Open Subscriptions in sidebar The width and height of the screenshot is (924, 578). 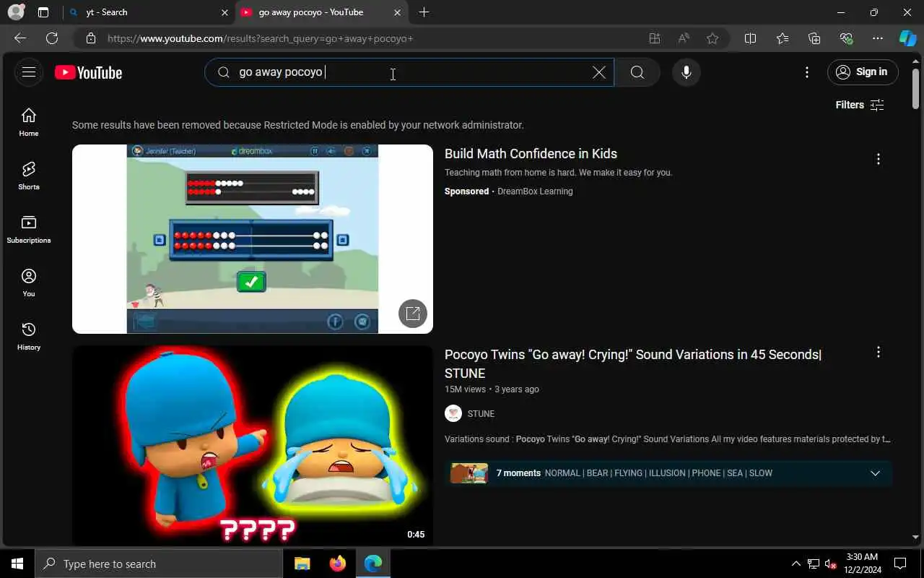click(29, 229)
